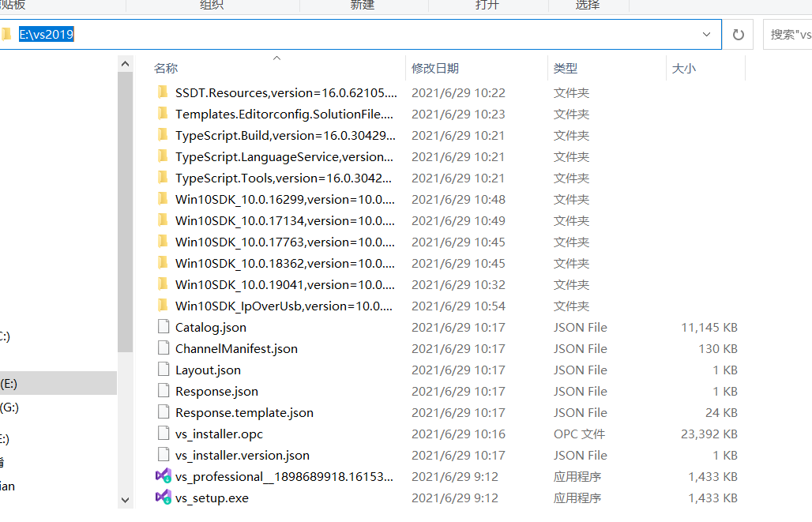Select the Win10SDK_10.0.17134 folder name
The height and width of the screenshot is (522, 812).
[285, 220]
